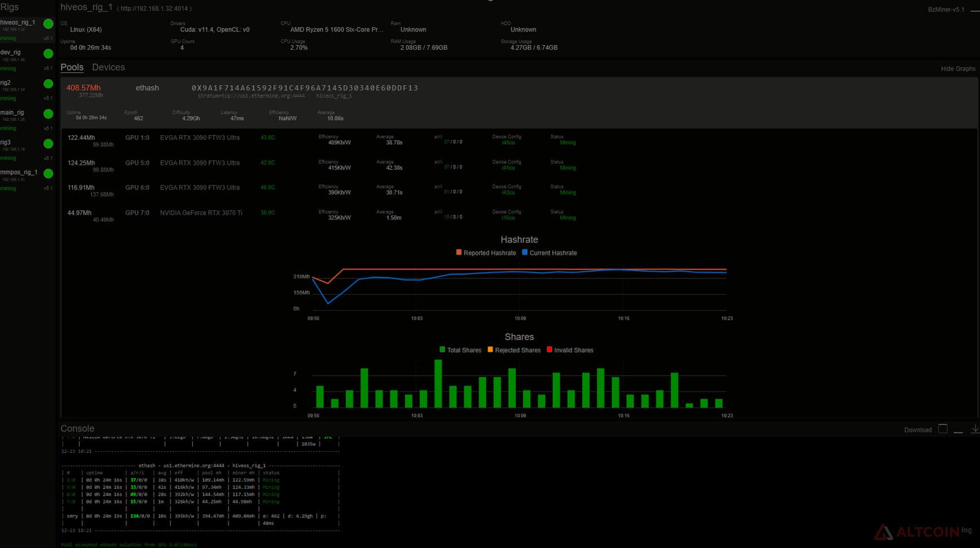Maximize the console panel square icon
Image resolution: width=980 pixels, height=548 pixels.
pos(943,429)
